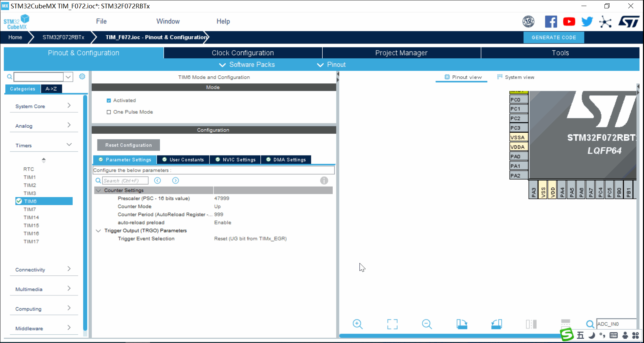Click the ST logo in the header

pos(629,22)
